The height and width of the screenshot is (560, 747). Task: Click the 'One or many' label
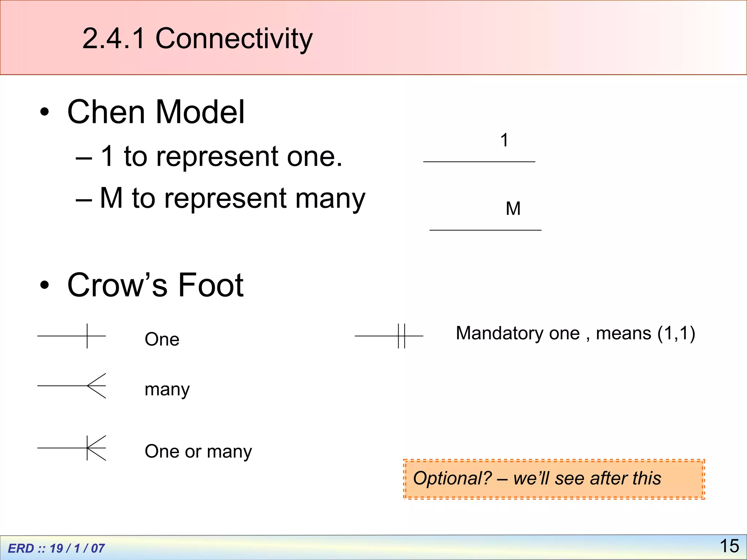pyautogui.click(x=198, y=451)
